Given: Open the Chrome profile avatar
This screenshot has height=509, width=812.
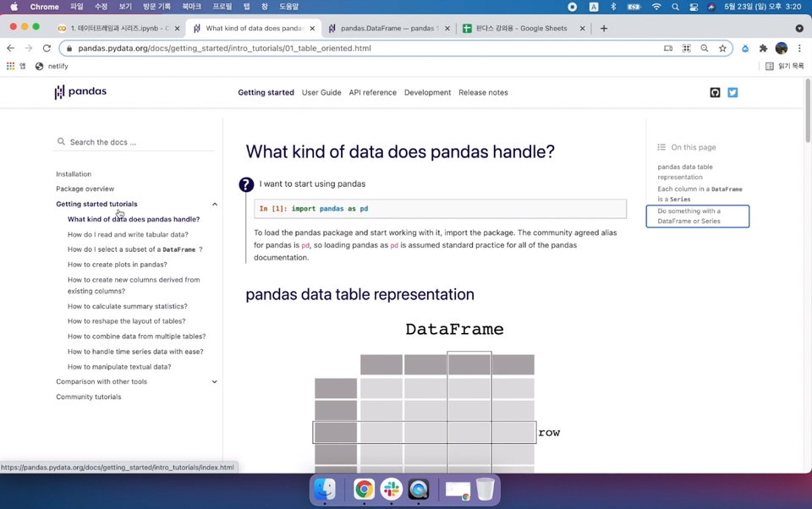Looking at the screenshot, I should (x=782, y=48).
